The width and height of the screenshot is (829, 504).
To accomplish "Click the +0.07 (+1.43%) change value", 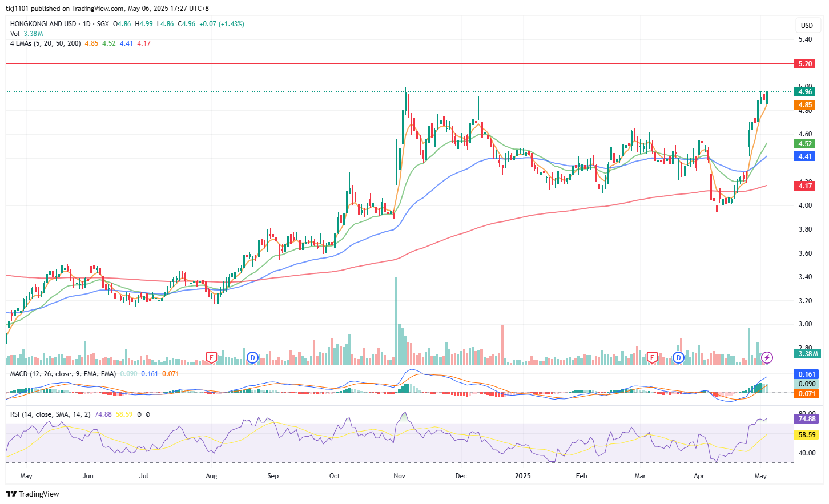I will 222,24.
